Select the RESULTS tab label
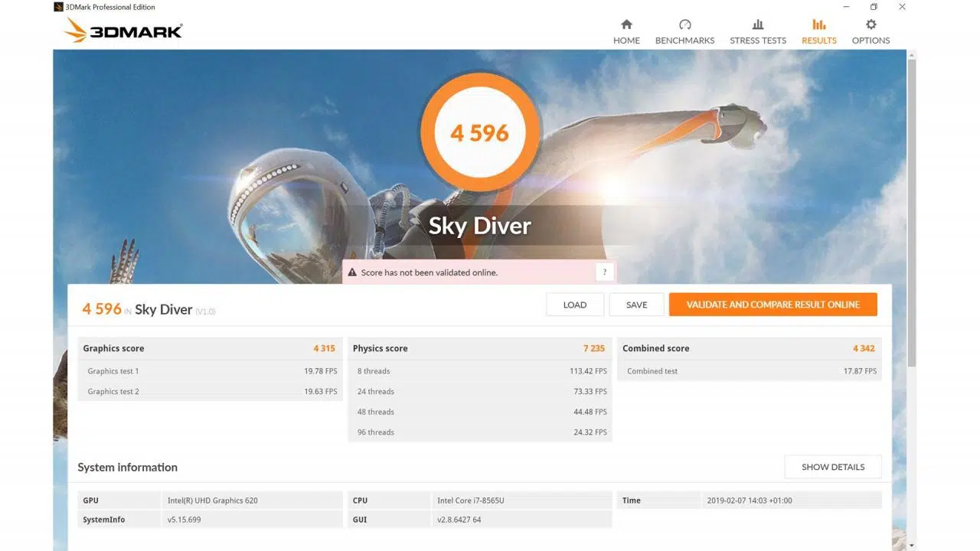 point(819,41)
